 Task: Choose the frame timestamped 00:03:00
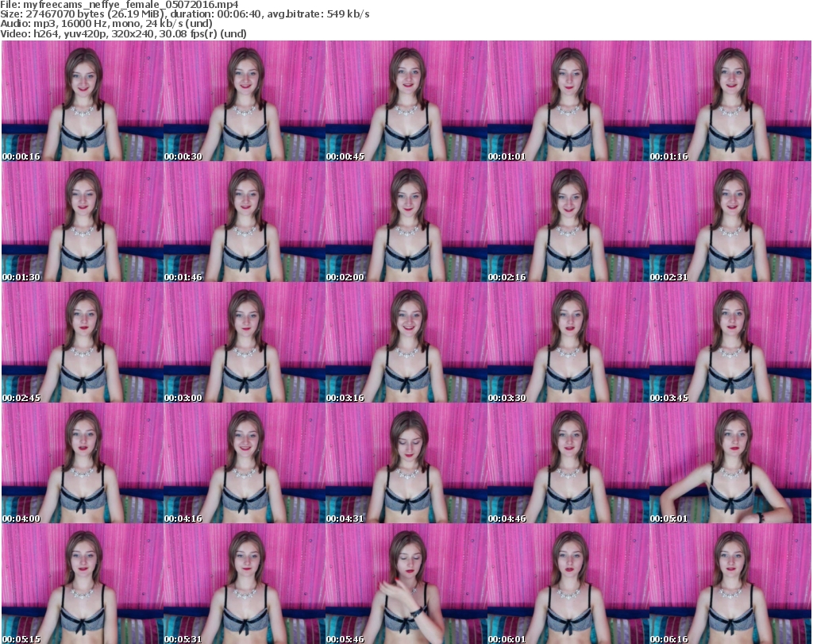245,343
